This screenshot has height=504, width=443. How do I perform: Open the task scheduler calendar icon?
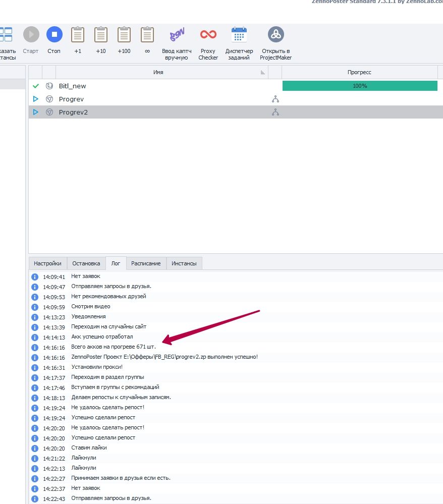pyautogui.click(x=239, y=34)
